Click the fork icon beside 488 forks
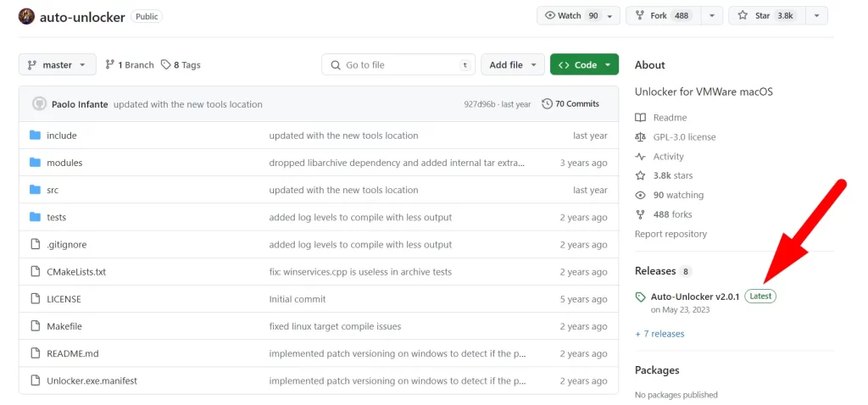The image size is (868, 405). pos(641,214)
